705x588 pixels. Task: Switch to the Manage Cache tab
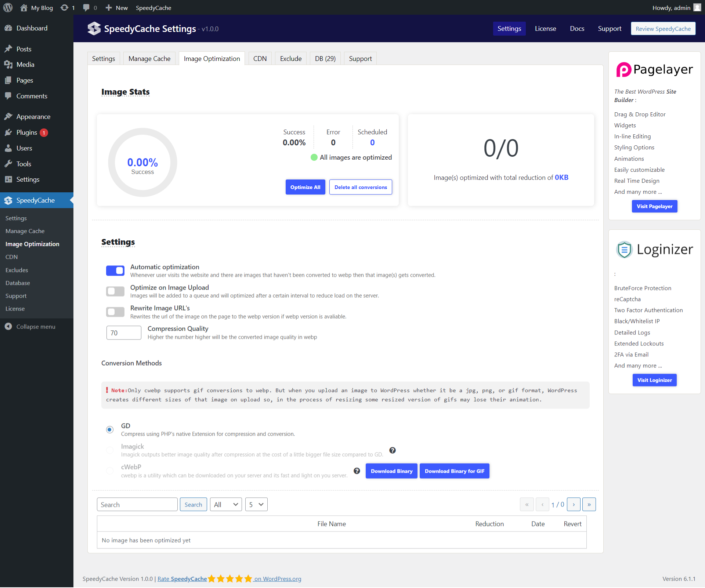(149, 58)
